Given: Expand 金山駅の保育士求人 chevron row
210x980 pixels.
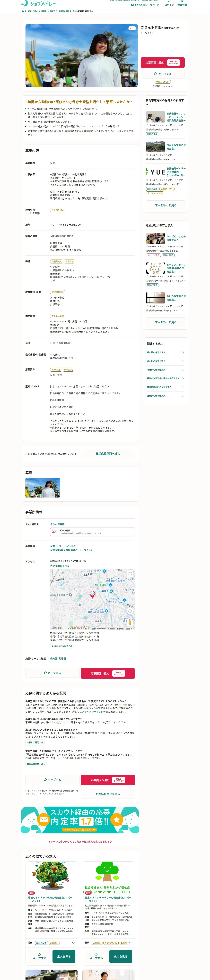Looking at the screenshot, I should (166, 361).
